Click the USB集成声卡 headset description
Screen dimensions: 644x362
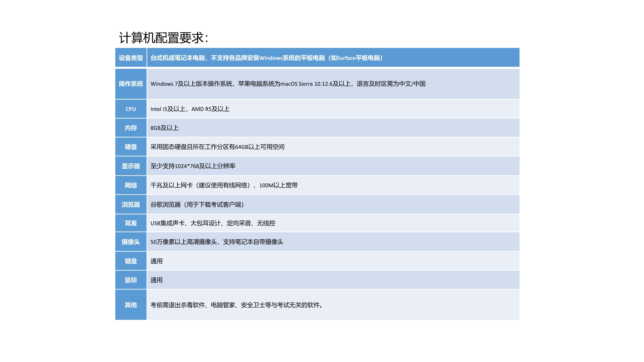tap(213, 223)
